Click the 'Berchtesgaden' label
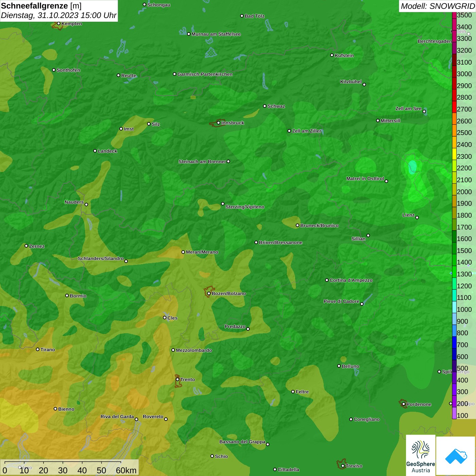The width and height of the screenshot is (476, 476). 435,41
